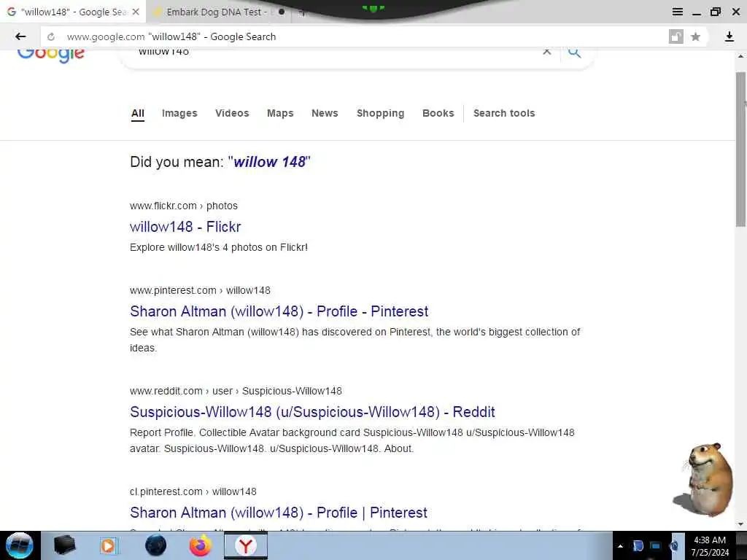The image size is (747, 560).
Task: Show hidden system tray icons
Action: point(620,546)
